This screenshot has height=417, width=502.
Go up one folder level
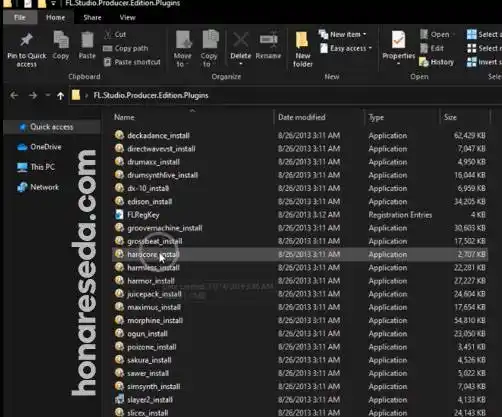point(60,96)
